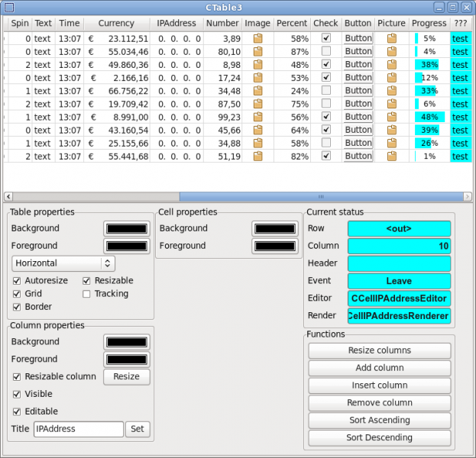Disable the Autoresize checkbox
Screen dimensions: 476x458
[18, 281]
